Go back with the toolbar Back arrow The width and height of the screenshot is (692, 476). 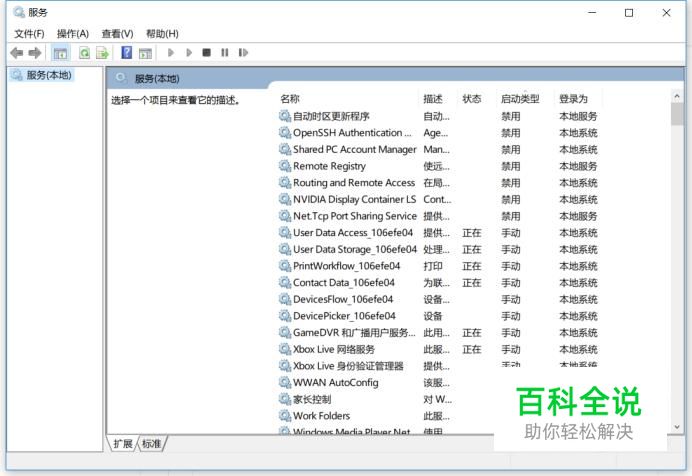(x=17, y=53)
